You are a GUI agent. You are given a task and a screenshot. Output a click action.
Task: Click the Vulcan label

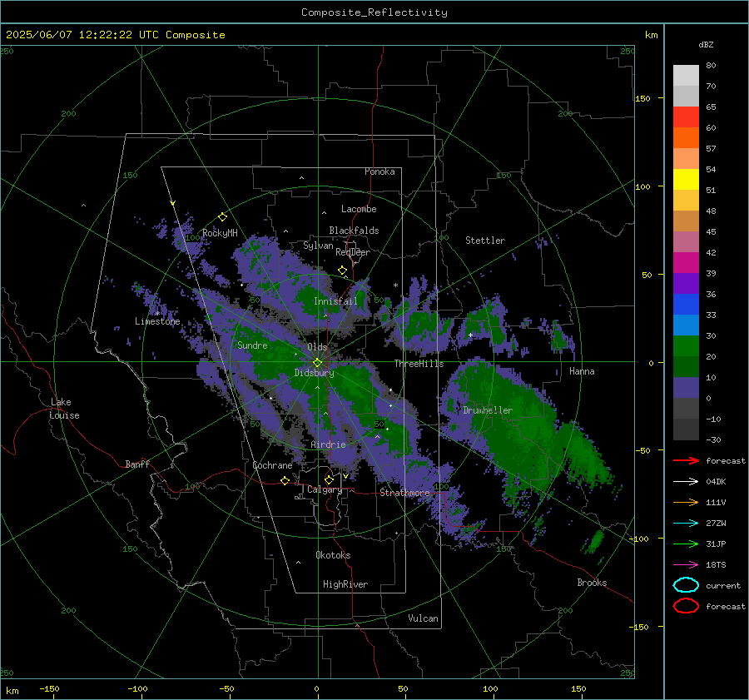pos(423,618)
